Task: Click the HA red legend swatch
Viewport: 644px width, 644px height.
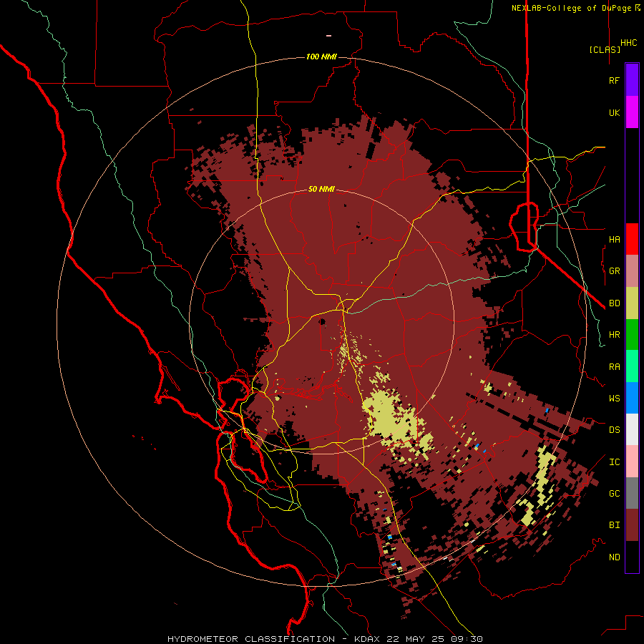Action: (x=632, y=239)
